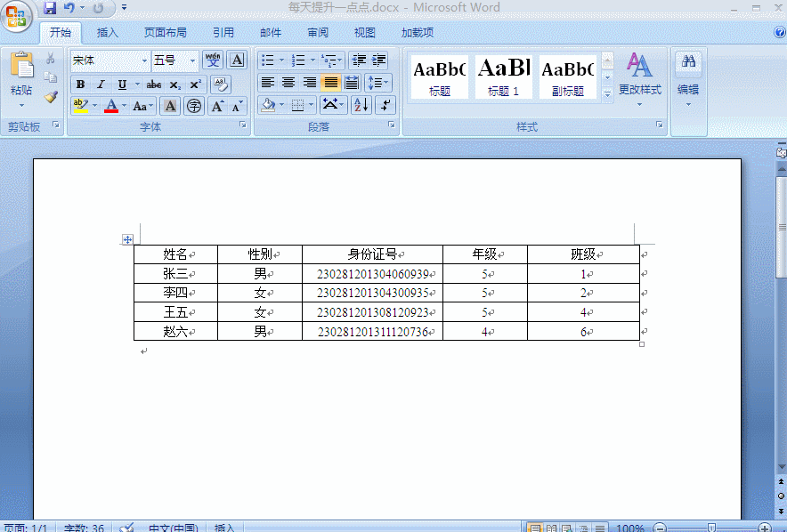The height and width of the screenshot is (532, 787).
Task: Click the spelling check status icon
Action: 126,527
